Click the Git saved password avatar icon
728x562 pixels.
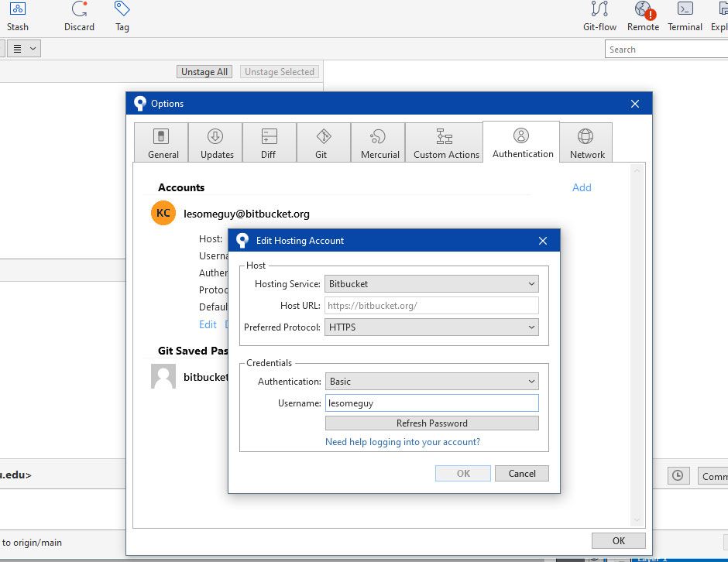coord(163,376)
